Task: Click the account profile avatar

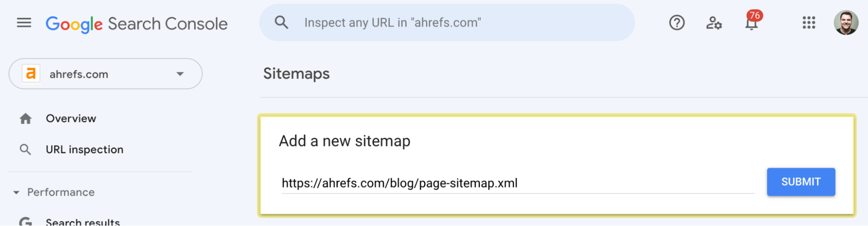Action: click(845, 23)
